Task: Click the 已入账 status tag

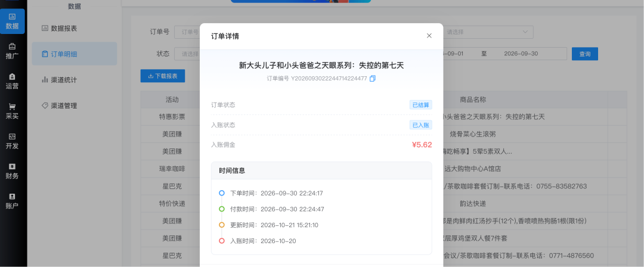Action: click(x=420, y=125)
